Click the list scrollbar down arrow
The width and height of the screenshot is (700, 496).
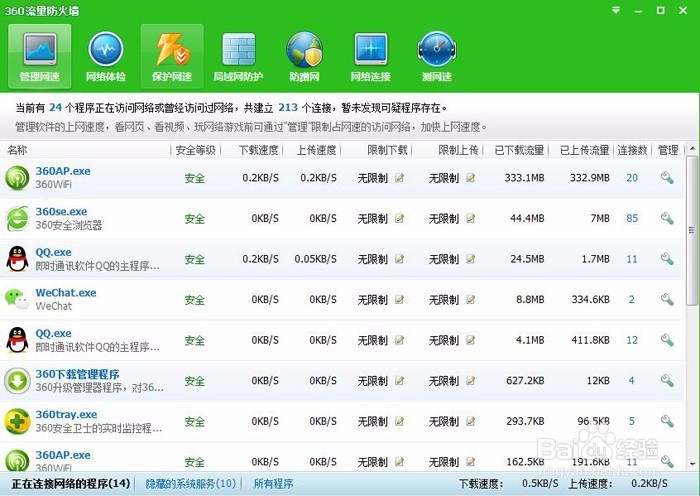coord(692,464)
